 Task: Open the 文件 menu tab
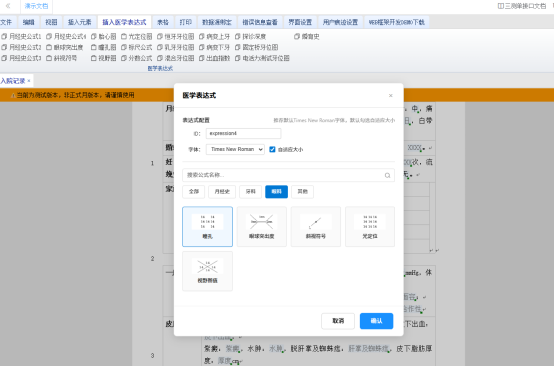6,22
